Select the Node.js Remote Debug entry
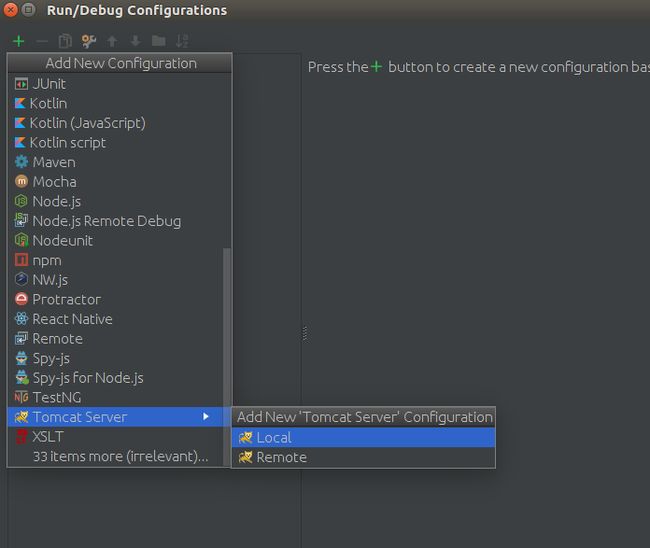The image size is (650, 548). point(116,221)
